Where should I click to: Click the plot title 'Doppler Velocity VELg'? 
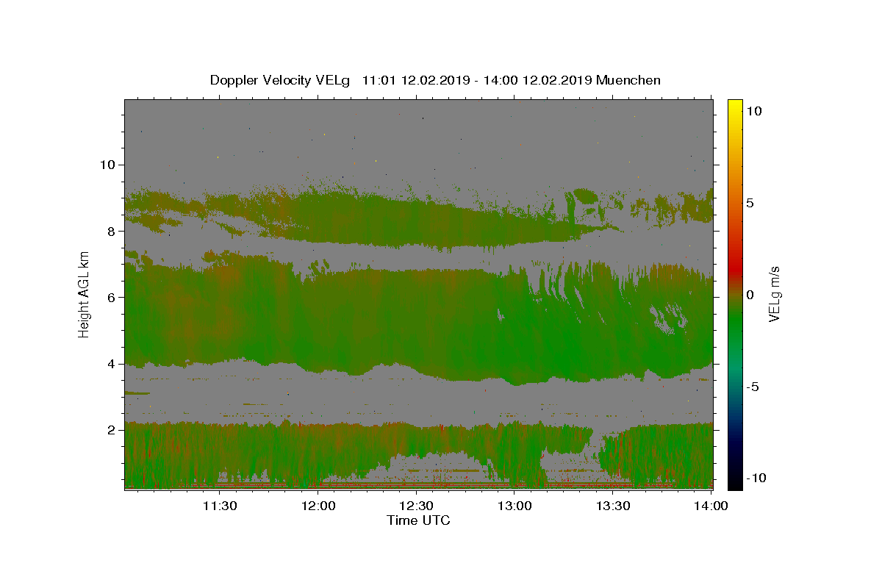282,81
